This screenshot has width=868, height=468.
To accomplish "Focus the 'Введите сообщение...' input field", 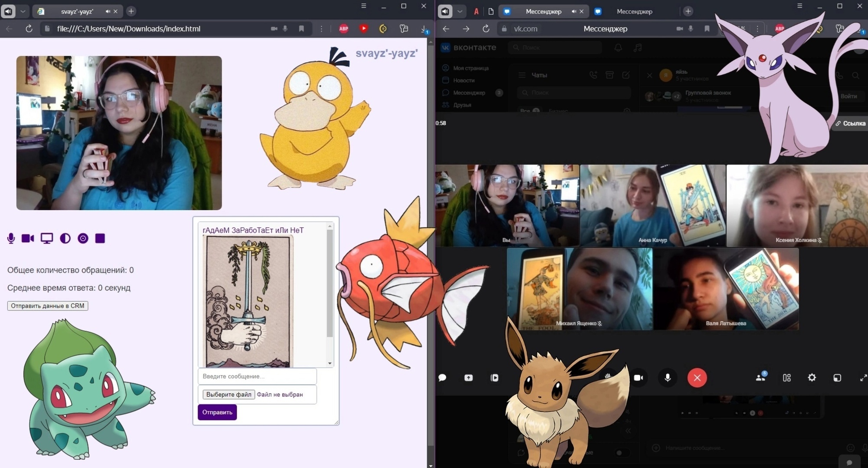I will 257,376.
